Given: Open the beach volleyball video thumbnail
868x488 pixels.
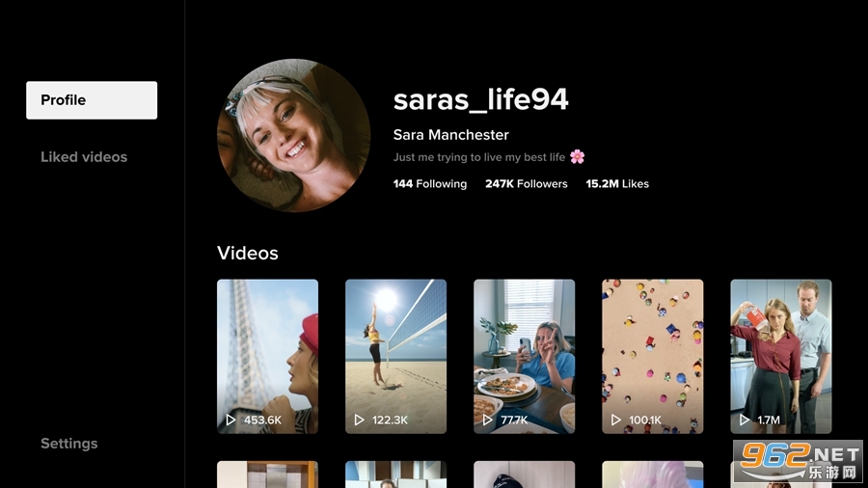Looking at the screenshot, I should [x=395, y=356].
